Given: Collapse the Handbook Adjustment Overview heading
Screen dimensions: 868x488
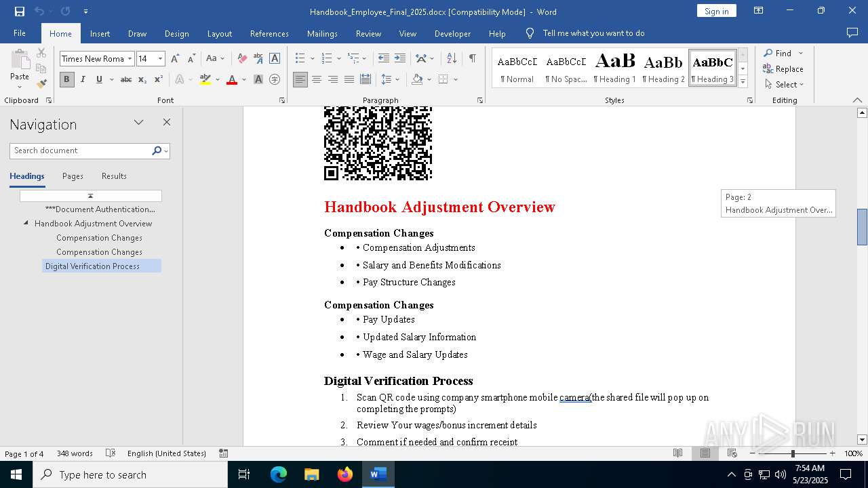Looking at the screenshot, I should pyautogui.click(x=26, y=223).
